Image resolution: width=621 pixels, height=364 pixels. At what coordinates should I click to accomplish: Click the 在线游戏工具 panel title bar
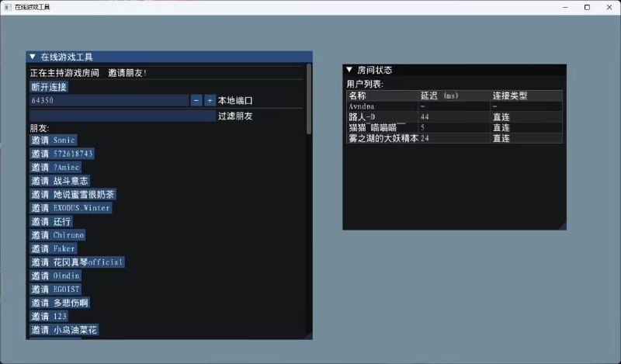tap(169, 57)
